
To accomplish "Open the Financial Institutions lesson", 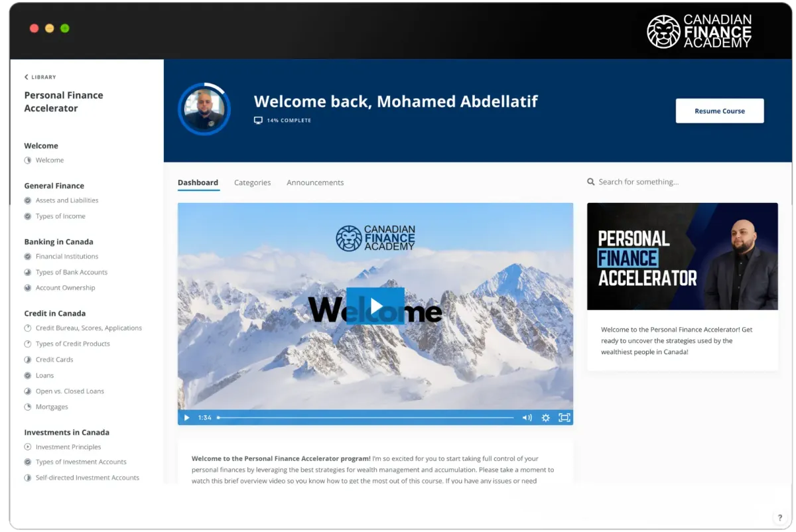I will coord(67,257).
